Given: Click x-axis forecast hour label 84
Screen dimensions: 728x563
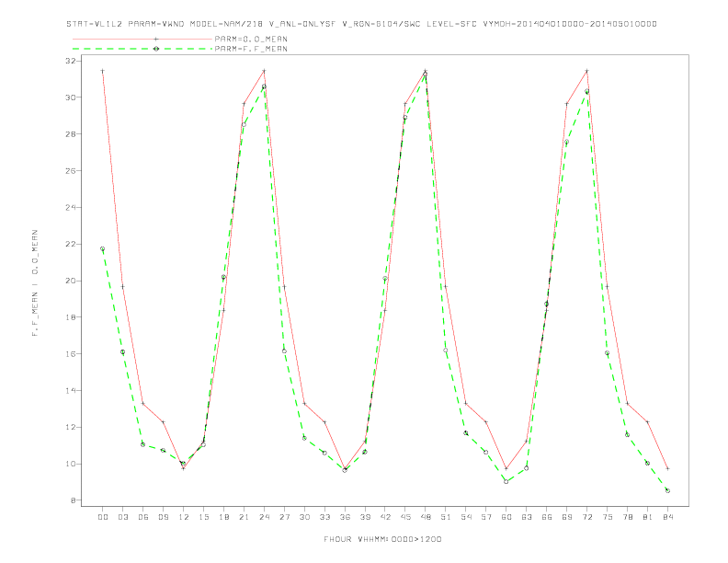Looking at the screenshot, I should [x=667, y=517].
